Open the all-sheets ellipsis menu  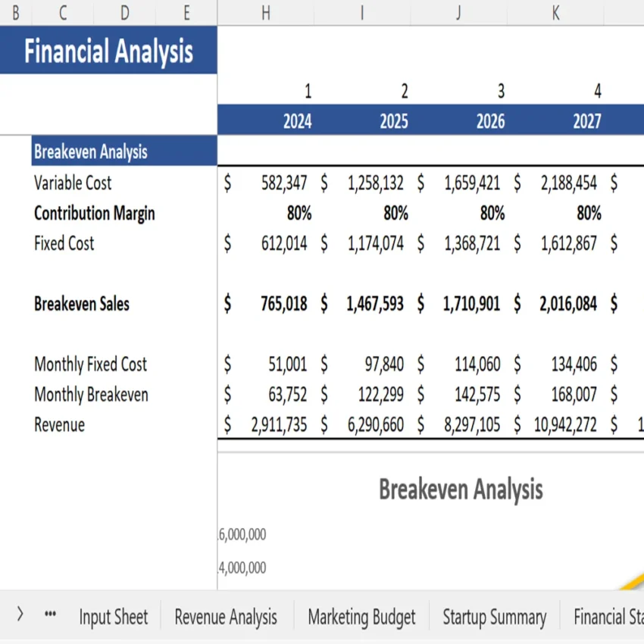pos(50,617)
